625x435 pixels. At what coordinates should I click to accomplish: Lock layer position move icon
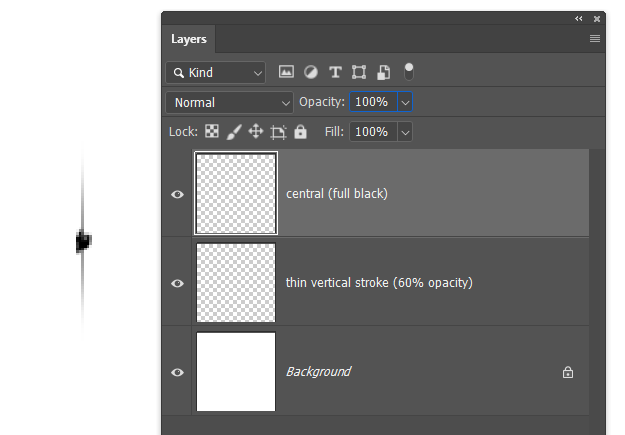point(256,131)
